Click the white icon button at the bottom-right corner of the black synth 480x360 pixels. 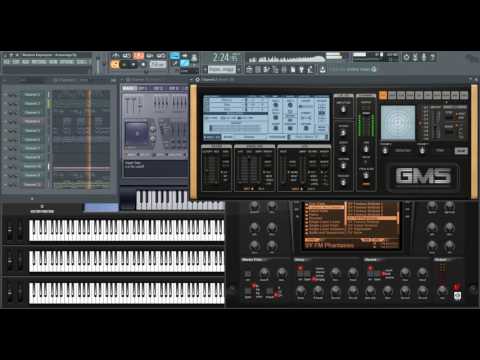457,295
